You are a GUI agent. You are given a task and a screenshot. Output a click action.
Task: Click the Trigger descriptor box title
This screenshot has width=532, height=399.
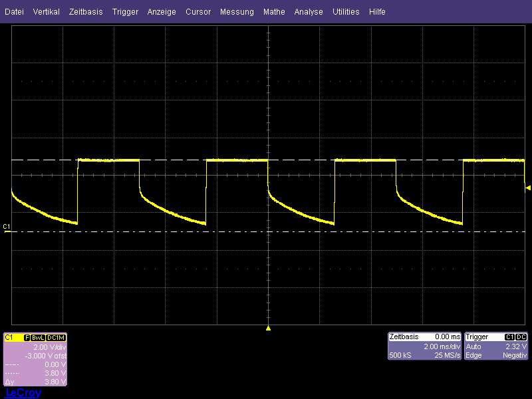(477, 336)
